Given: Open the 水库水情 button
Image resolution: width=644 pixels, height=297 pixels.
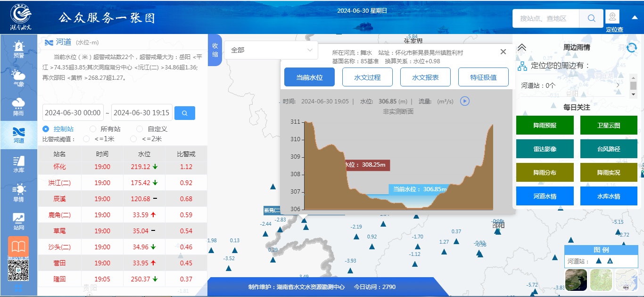Looking at the screenshot, I should point(609,196).
